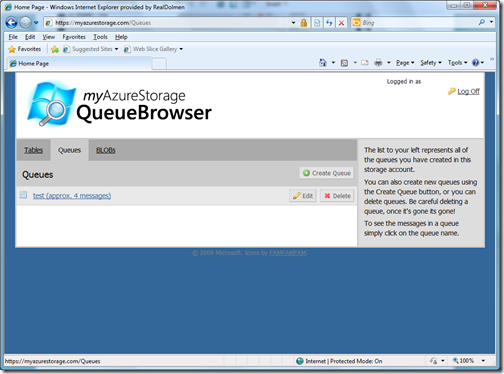Click the Print icon in command bar

(378, 63)
